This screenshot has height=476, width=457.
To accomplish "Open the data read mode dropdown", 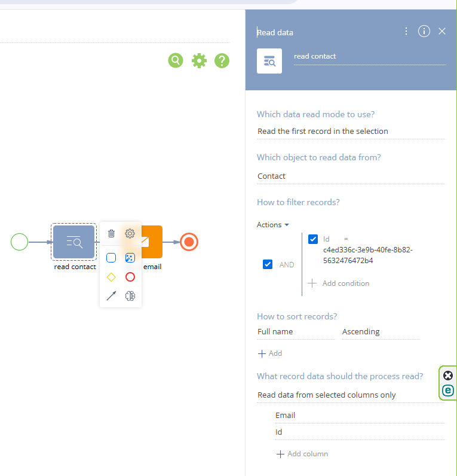I will pyautogui.click(x=351, y=132).
